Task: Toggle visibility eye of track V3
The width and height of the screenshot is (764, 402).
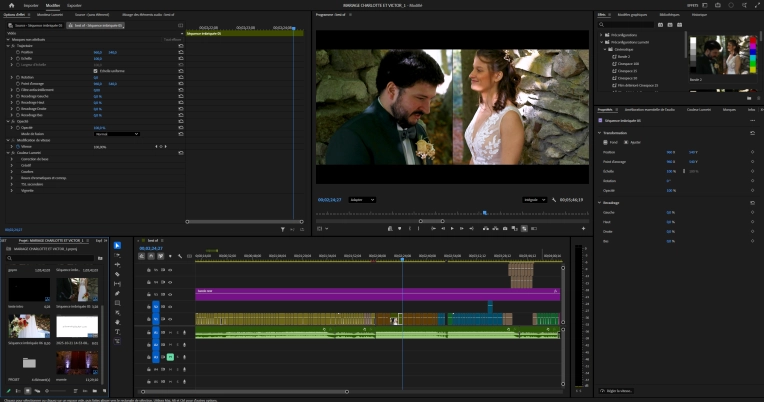Action: click(x=170, y=295)
